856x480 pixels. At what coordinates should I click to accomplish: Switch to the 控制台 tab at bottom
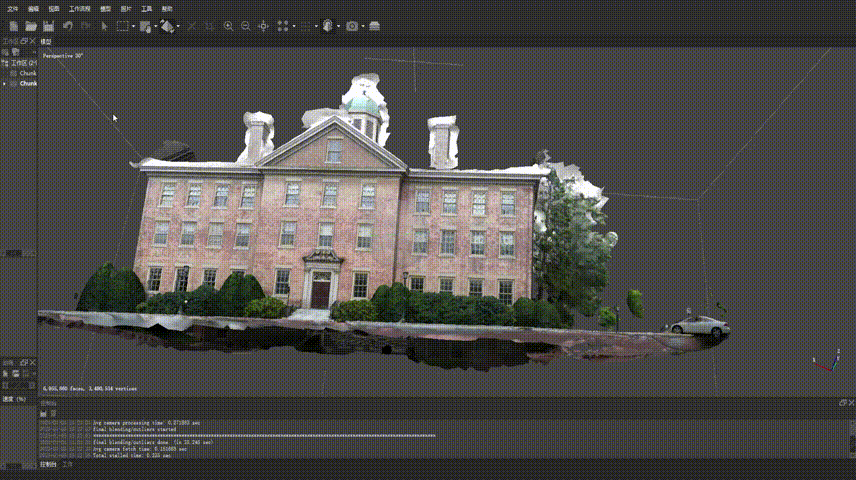point(48,464)
